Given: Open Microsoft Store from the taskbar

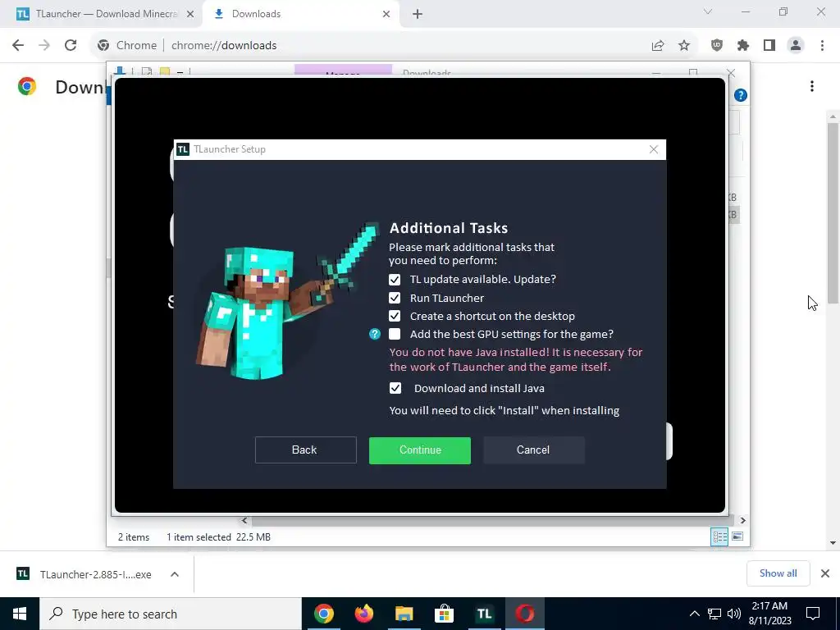Looking at the screenshot, I should click(x=444, y=614).
